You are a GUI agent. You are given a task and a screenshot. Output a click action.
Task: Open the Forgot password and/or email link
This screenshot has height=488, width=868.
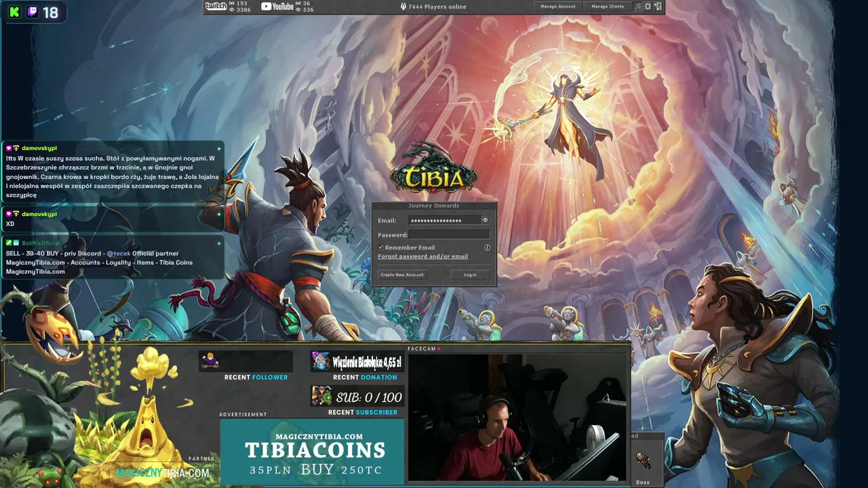[x=422, y=256]
